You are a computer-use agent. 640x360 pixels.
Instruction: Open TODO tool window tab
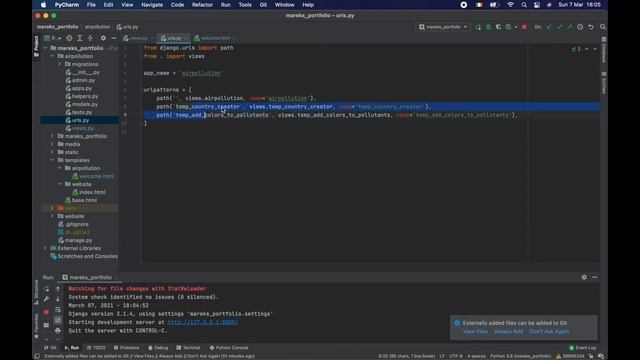pyautogui.click(x=96, y=348)
